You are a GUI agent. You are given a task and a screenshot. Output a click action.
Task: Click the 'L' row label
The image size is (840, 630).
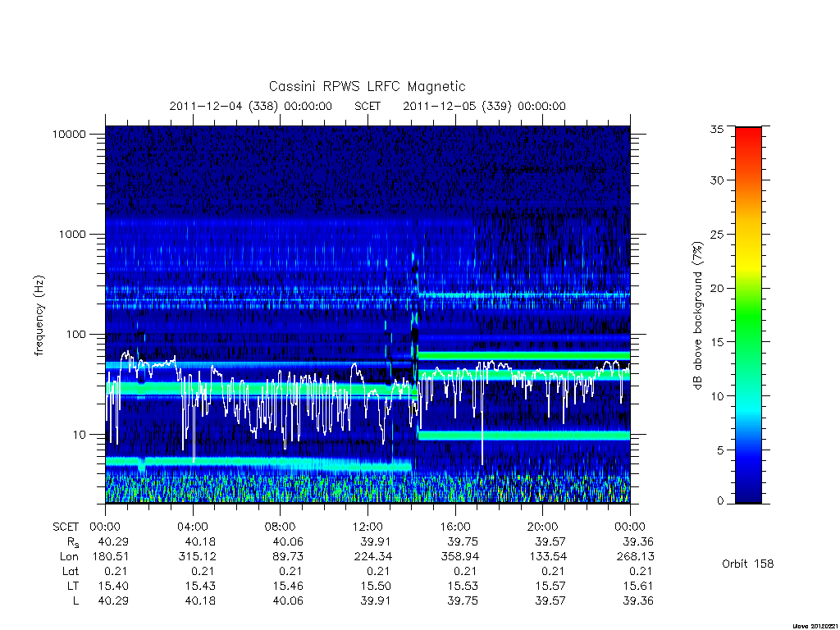tap(75, 601)
